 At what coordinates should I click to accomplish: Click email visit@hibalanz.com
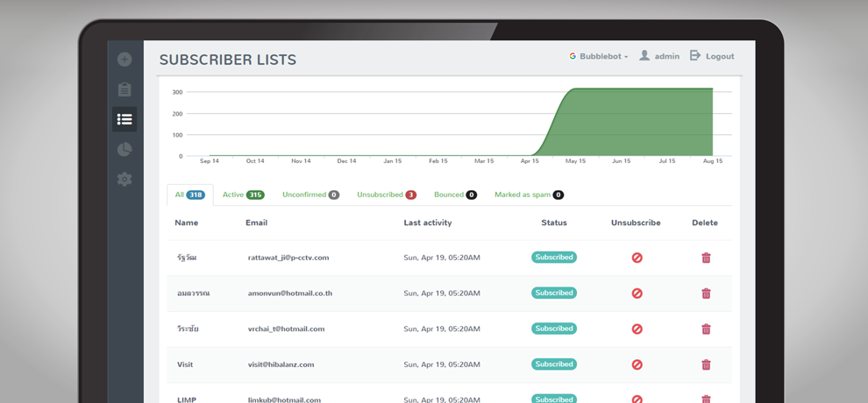(281, 364)
